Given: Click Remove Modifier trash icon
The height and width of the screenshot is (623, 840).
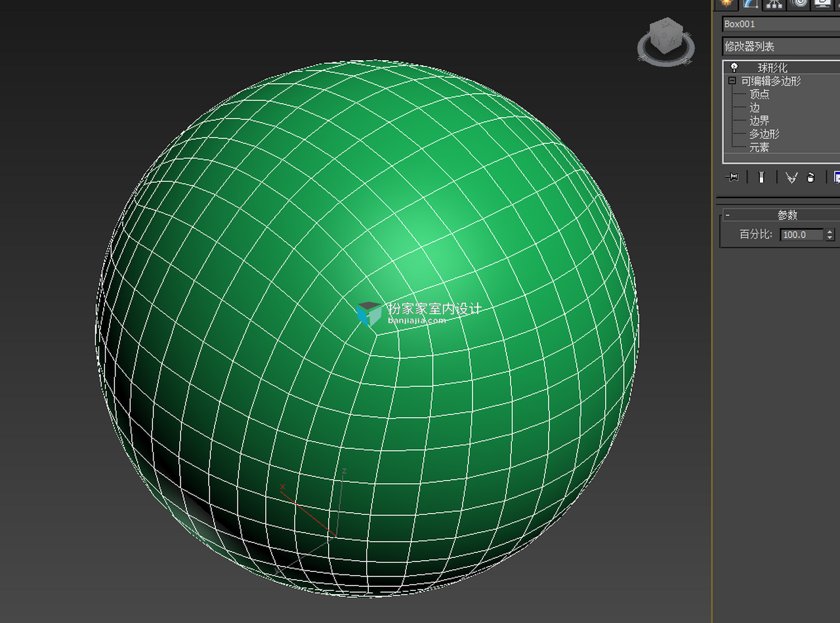Looking at the screenshot, I should [x=810, y=177].
